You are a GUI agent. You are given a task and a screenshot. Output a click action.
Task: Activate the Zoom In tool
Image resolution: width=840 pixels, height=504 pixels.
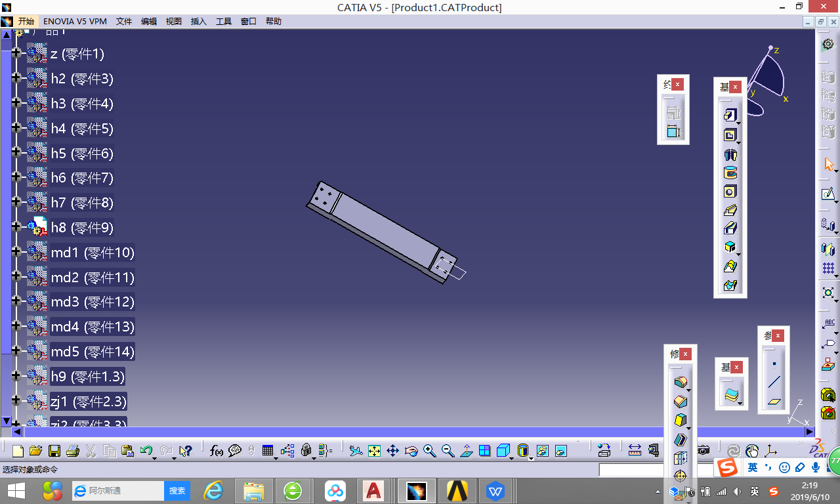click(430, 451)
